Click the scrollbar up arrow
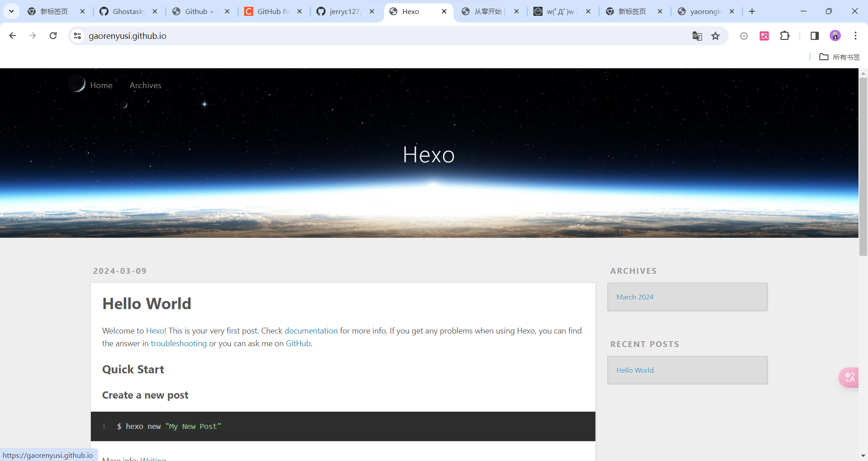This screenshot has width=868, height=461. tap(863, 73)
